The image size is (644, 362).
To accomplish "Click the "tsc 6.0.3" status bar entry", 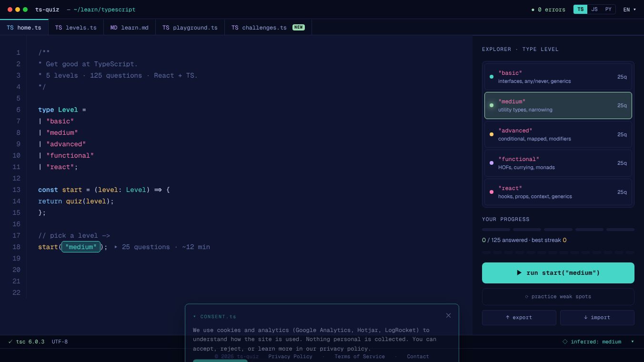I will pyautogui.click(x=26, y=342).
